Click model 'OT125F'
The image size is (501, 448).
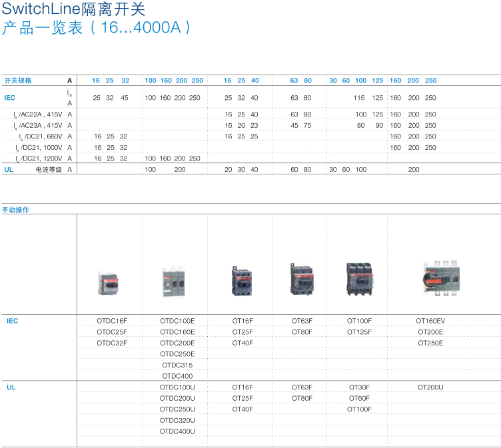(360, 332)
